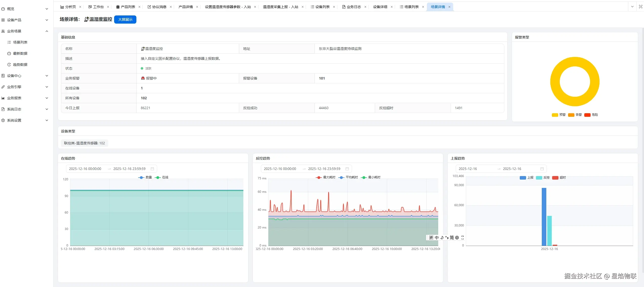
Task: Click the fullscreen icon at top right
Action: [x=640, y=7]
